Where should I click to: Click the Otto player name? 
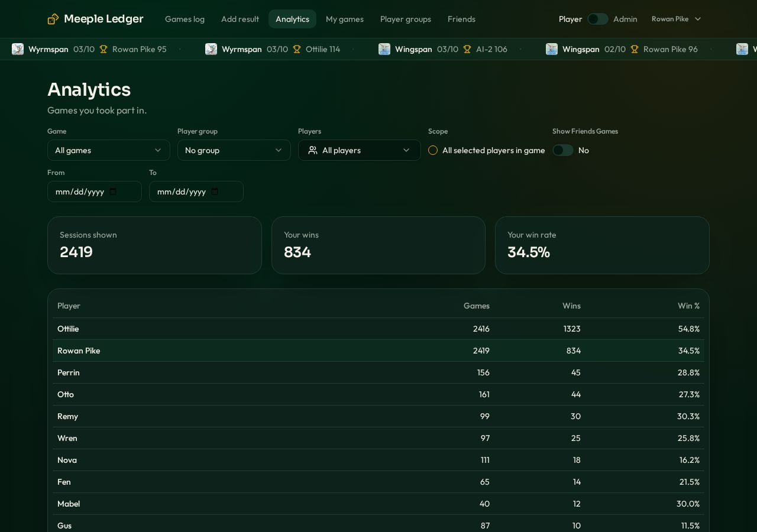coord(66,394)
